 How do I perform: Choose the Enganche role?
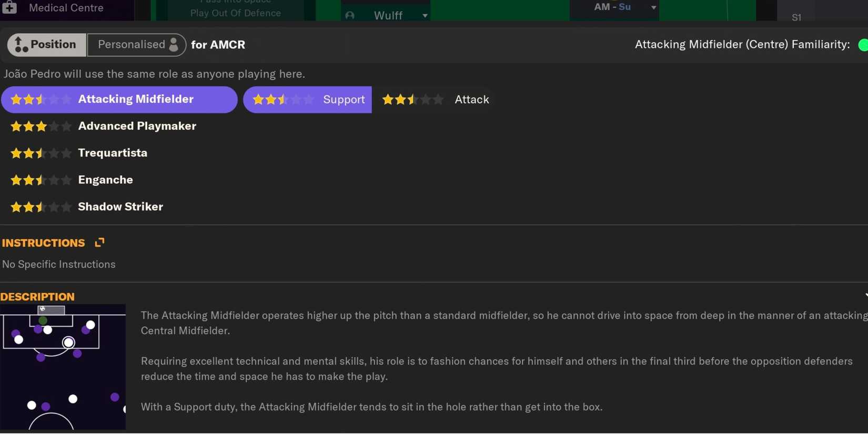click(105, 179)
